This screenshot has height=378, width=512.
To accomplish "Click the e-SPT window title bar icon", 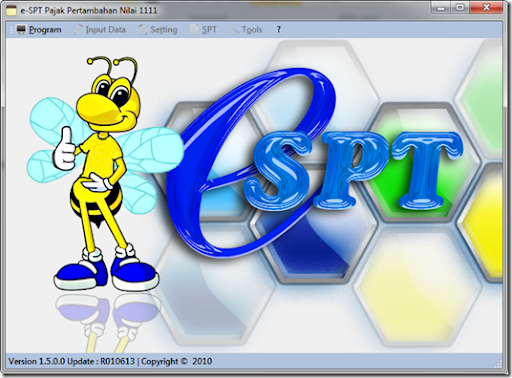I will click(11, 11).
